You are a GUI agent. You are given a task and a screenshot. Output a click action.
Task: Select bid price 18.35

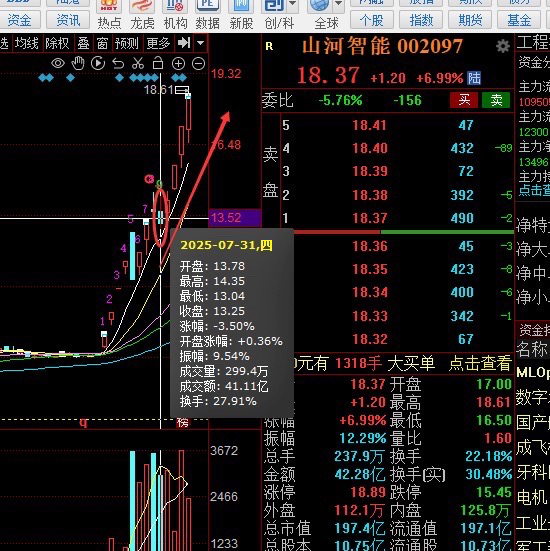point(370,269)
